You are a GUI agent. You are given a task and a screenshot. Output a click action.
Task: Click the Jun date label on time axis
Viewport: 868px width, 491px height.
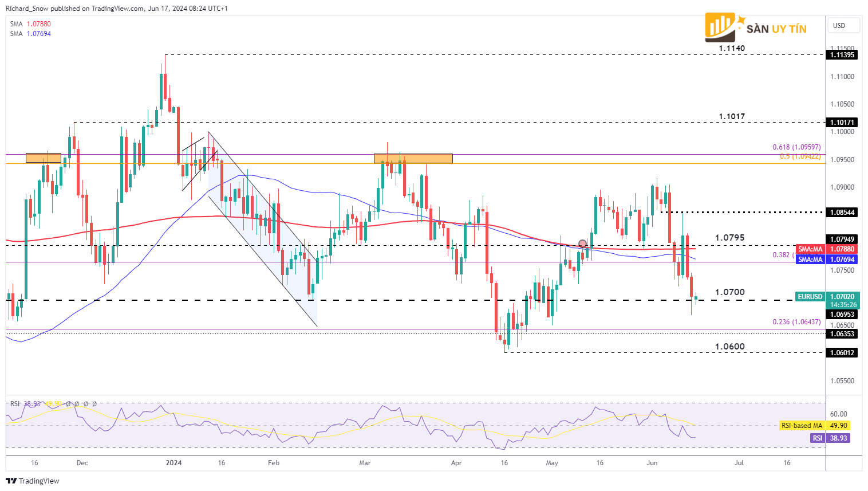652,463
